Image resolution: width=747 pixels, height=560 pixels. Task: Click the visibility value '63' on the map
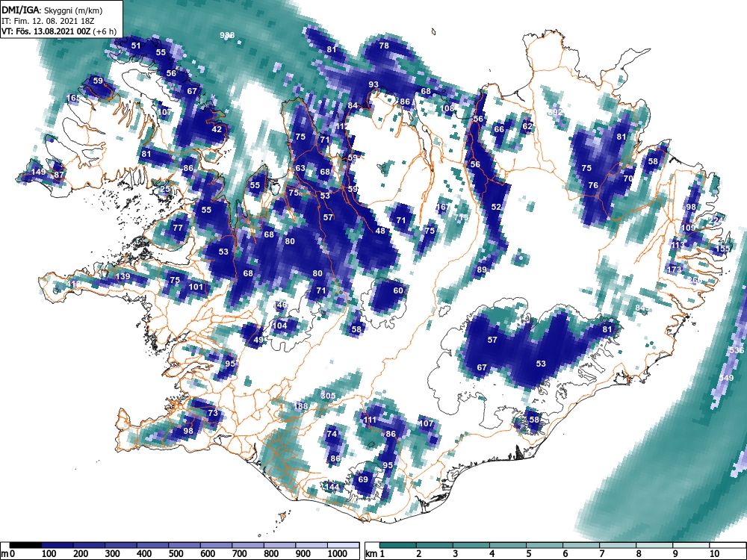300,168
